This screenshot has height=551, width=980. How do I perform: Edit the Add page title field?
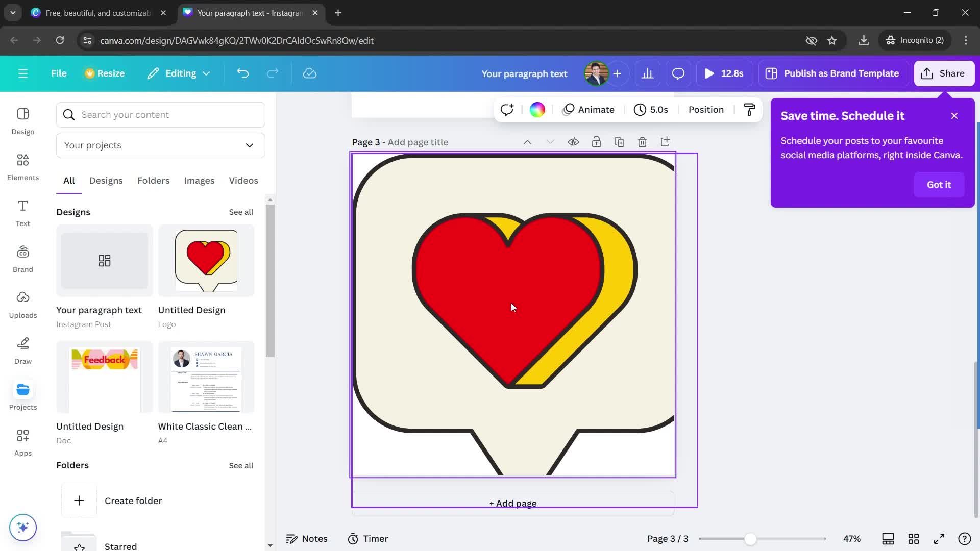[x=418, y=142]
